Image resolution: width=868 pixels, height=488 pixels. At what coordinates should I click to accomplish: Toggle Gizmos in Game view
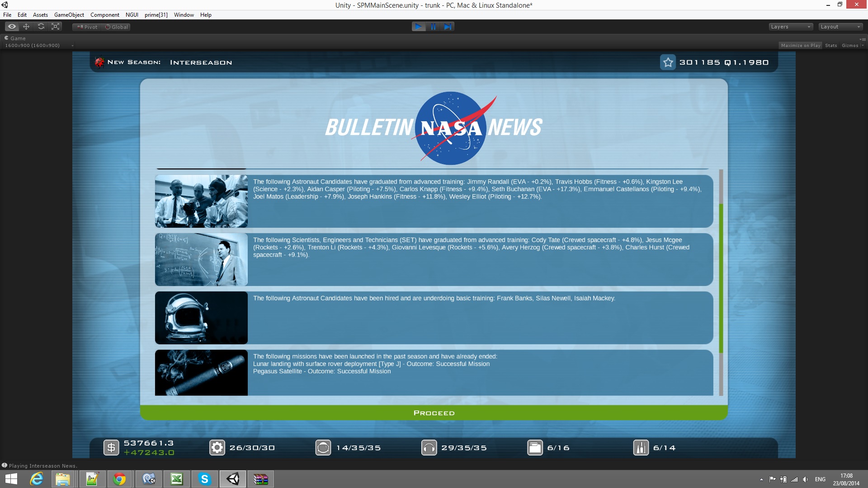pos(850,45)
